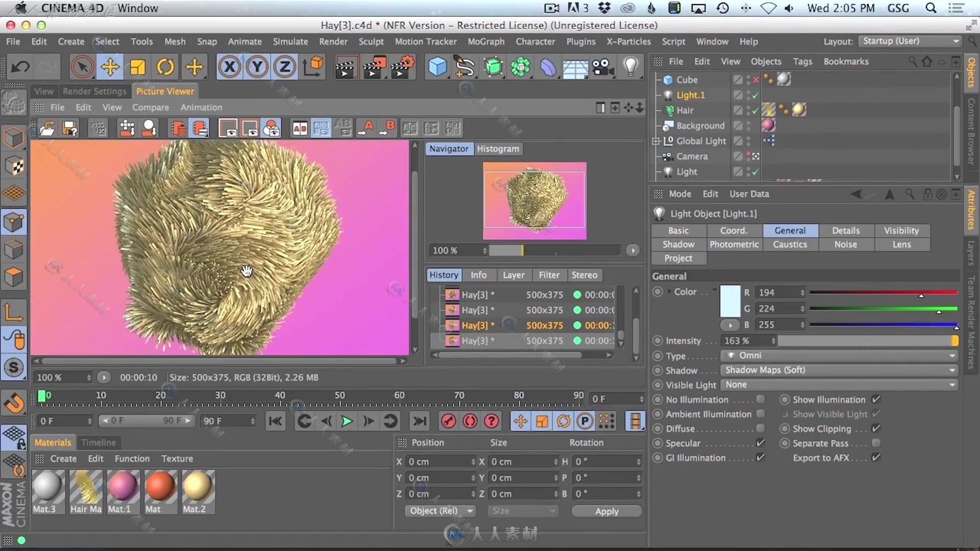Click Autokeying button in timeline

tap(470, 421)
